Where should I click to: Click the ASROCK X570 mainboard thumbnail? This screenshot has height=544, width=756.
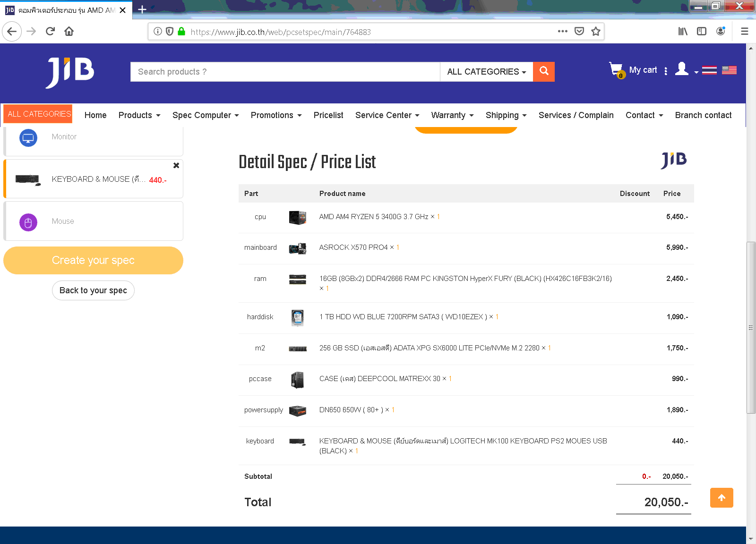click(298, 248)
